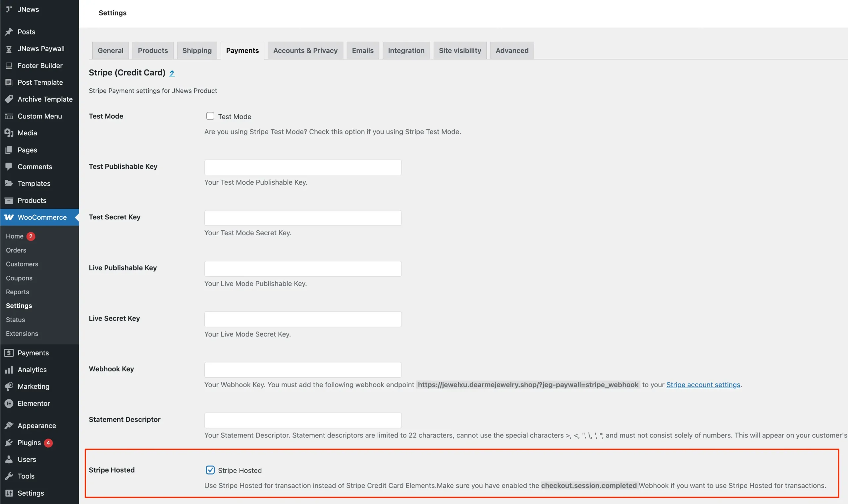848x504 pixels.
Task: Click the Live Secret Key field
Action: click(x=302, y=319)
